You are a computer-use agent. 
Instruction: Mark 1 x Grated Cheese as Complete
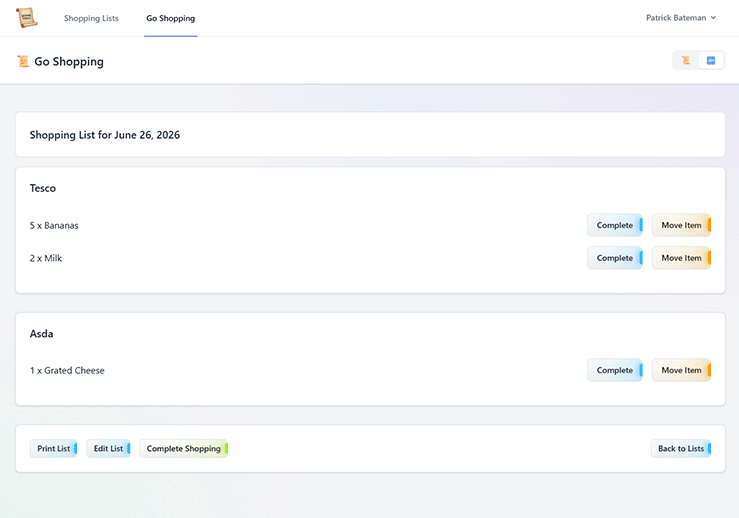point(615,370)
